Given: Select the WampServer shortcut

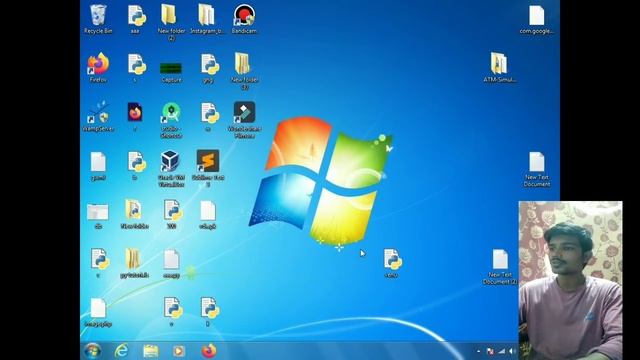Looking at the screenshot, I should point(98,116).
